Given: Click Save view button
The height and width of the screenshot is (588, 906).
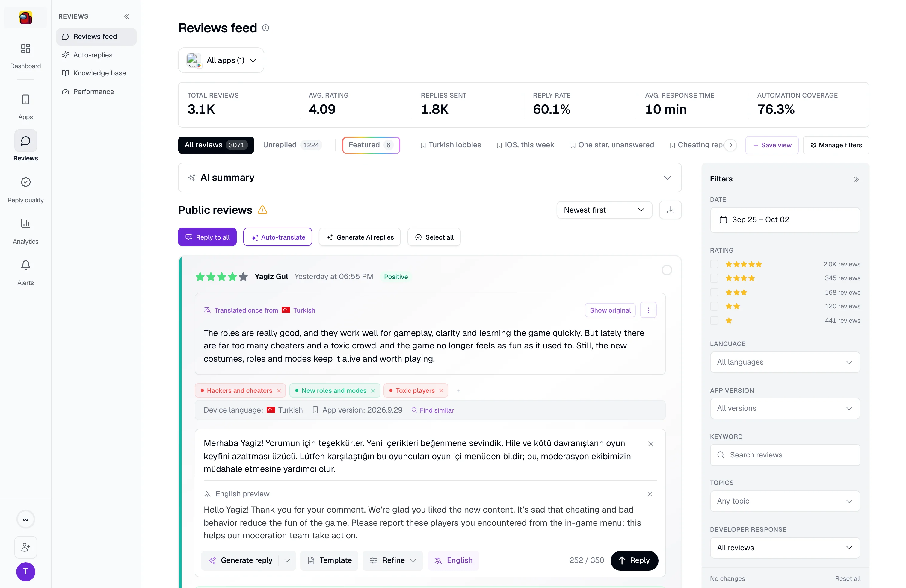Looking at the screenshot, I should click(771, 145).
